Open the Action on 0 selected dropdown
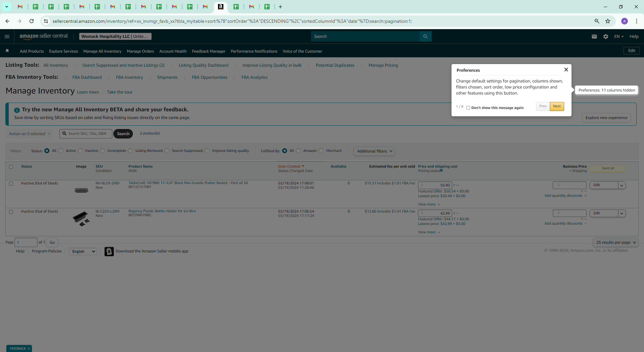This screenshot has width=644, height=352. tap(30, 134)
